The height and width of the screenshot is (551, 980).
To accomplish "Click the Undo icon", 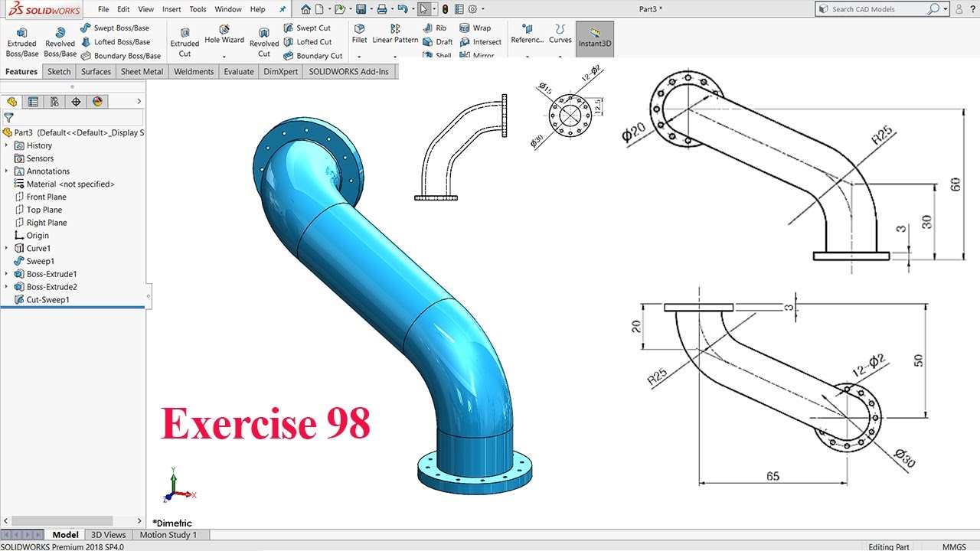I will 403,9.
